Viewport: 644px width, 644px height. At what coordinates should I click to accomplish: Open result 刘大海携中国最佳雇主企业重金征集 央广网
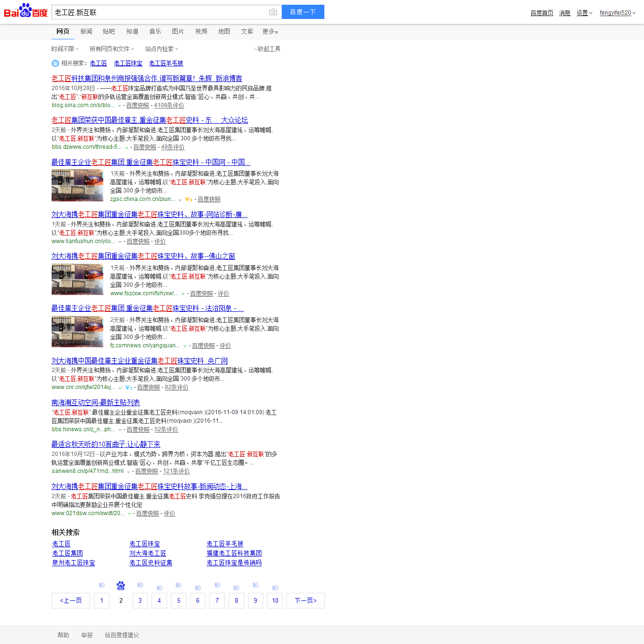140,361
